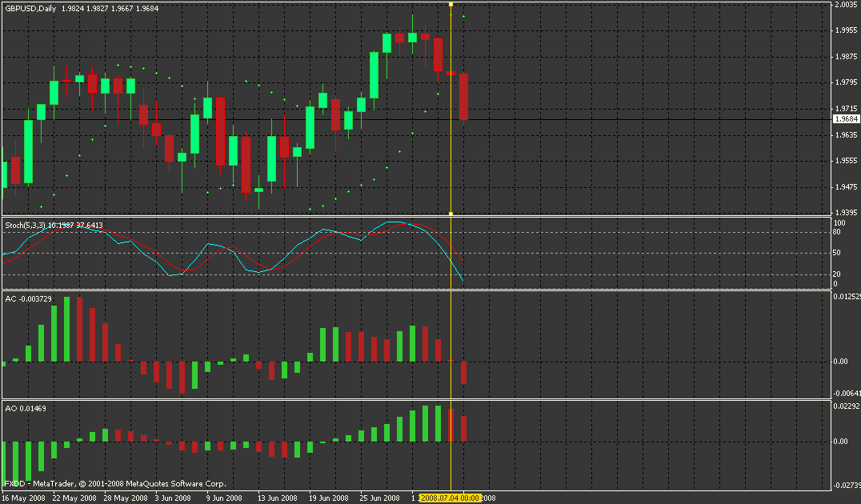Click the 25 Jun 2008 date label
Screen dimensions: 861x504
pos(380,498)
